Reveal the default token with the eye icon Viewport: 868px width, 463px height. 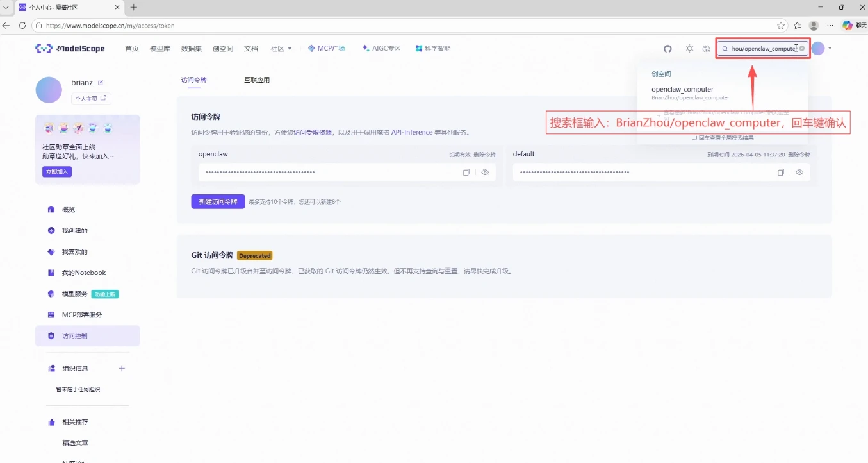[799, 172]
